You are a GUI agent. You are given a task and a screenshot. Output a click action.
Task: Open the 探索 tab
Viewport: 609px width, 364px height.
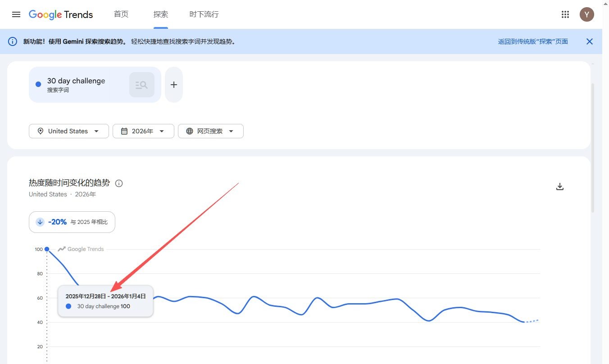161,14
